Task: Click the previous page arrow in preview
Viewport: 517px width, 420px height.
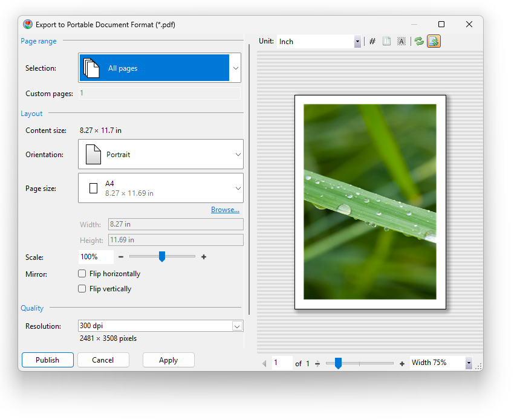Action: click(x=264, y=364)
